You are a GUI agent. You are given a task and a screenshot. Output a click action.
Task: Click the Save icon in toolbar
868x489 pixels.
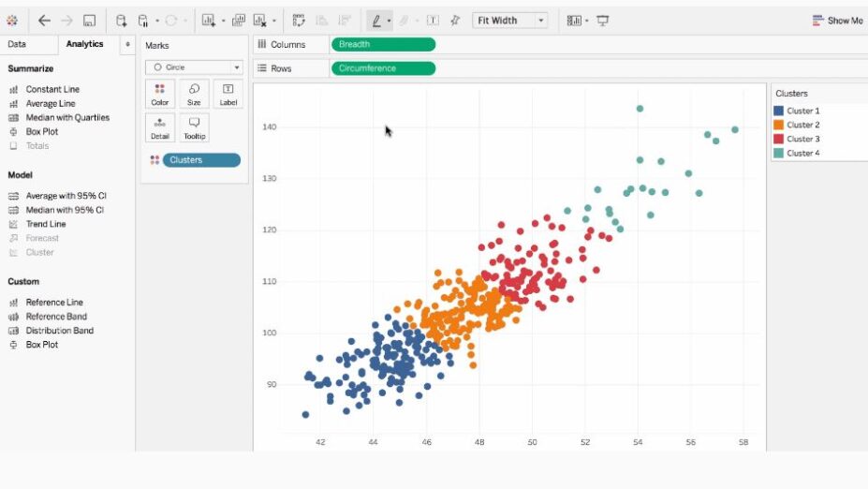pyautogui.click(x=89, y=20)
